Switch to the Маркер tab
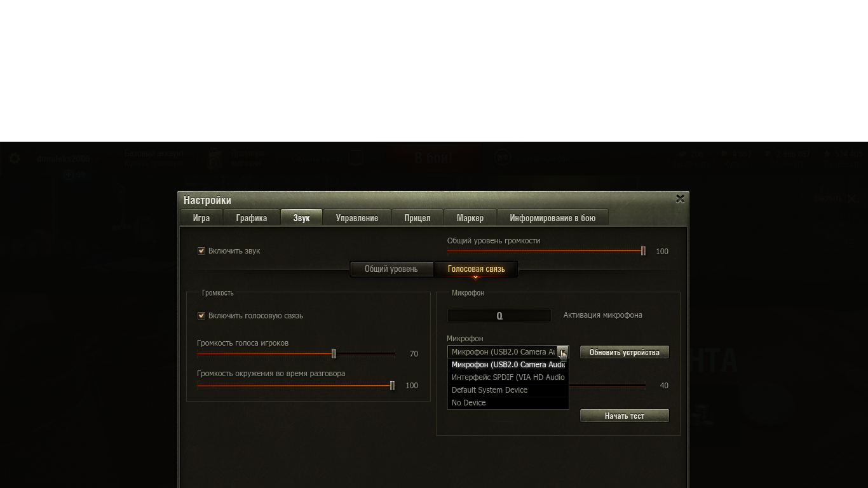 click(x=470, y=218)
